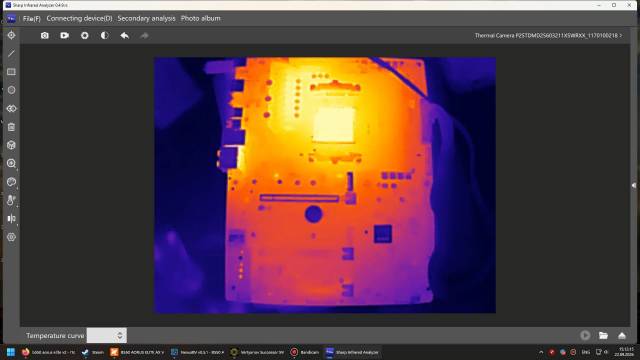The height and width of the screenshot is (360, 640).
Task: Open the folder icon at bottom right
Action: coord(603,336)
